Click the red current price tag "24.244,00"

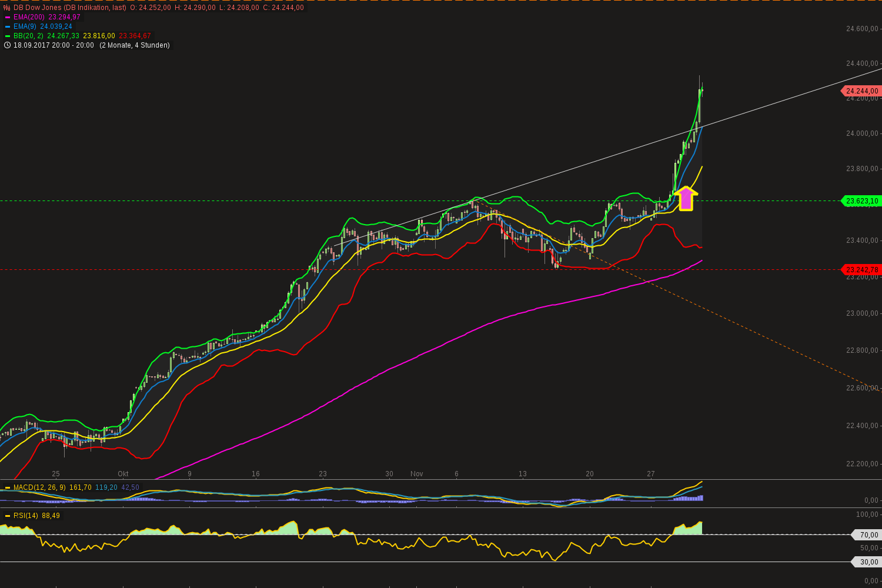click(861, 91)
